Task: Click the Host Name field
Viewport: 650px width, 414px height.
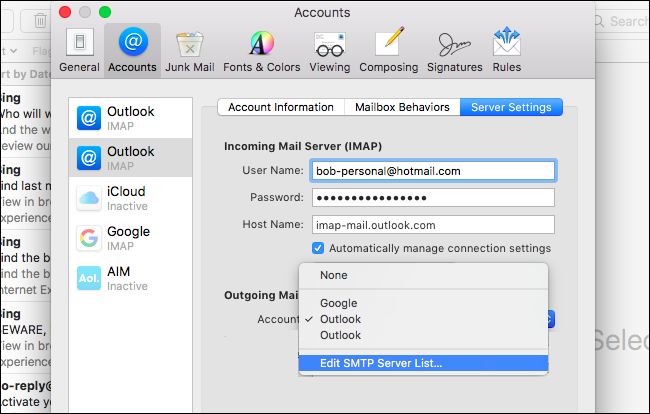Action: click(x=433, y=225)
